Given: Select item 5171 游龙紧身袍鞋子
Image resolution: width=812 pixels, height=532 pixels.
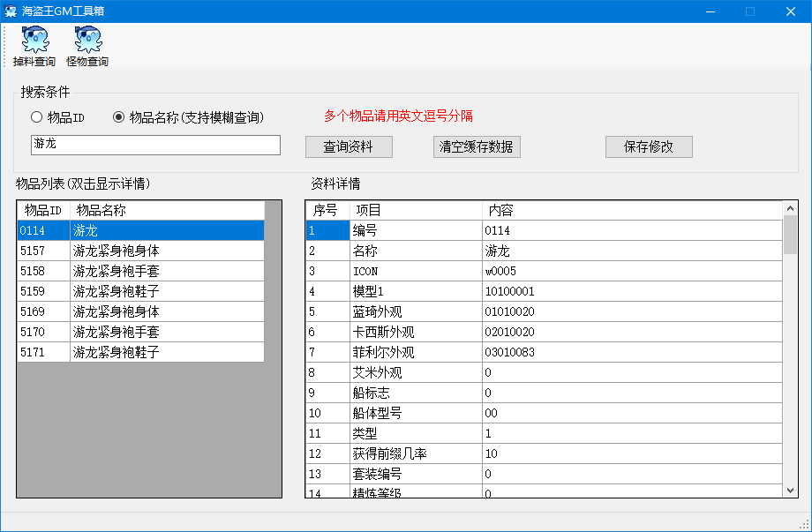Looking at the screenshot, I should pos(132,352).
